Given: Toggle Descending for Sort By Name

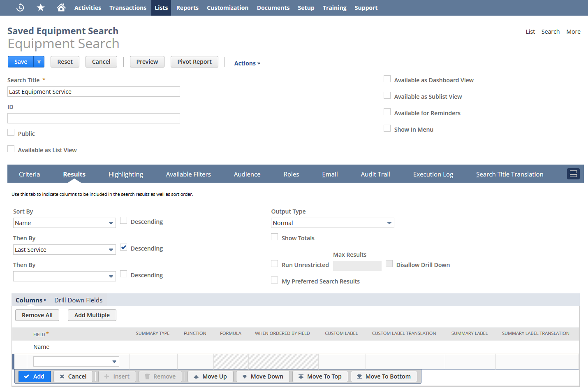Looking at the screenshot, I should tap(123, 221).
